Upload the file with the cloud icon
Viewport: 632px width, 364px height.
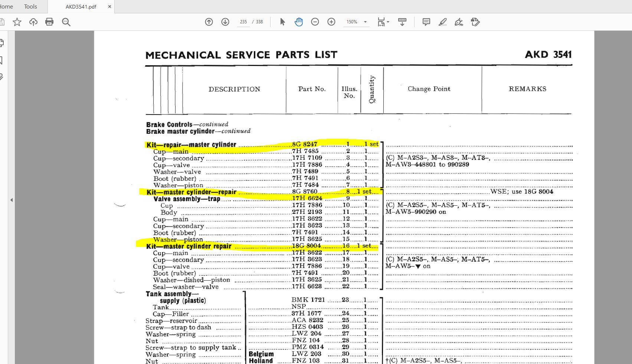(x=33, y=22)
